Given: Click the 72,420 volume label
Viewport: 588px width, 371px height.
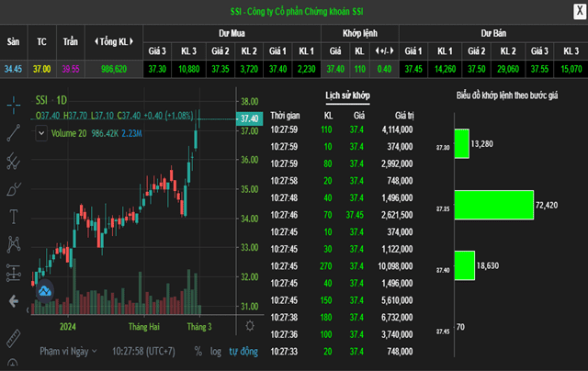Looking at the screenshot, I should pyautogui.click(x=547, y=205).
